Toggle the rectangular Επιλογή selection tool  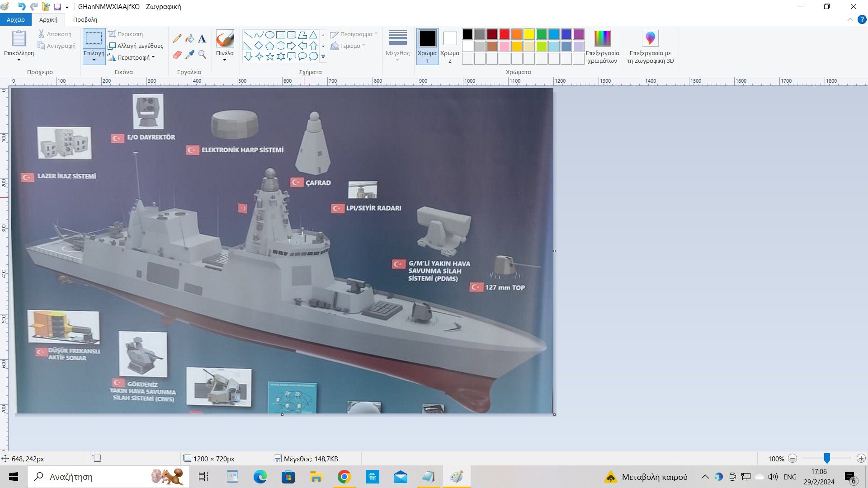click(x=94, y=38)
